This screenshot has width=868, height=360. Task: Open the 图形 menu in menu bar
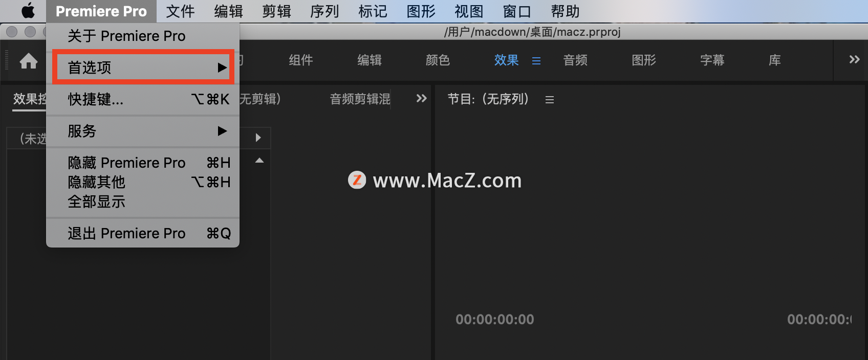[421, 11]
